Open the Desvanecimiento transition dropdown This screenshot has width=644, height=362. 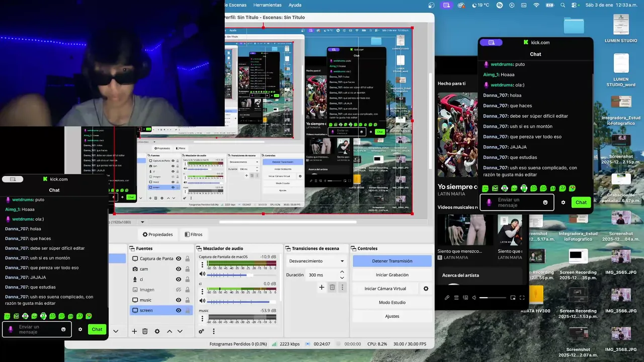316,261
